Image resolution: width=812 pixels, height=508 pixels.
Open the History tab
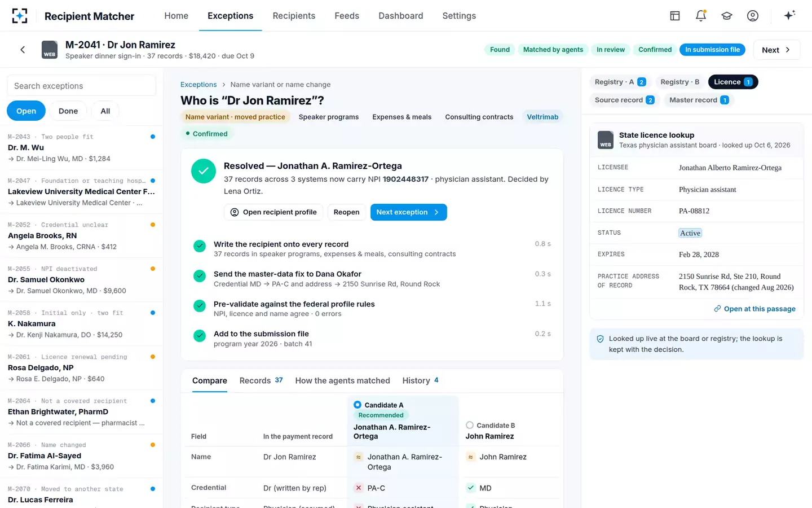pos(421,381)
